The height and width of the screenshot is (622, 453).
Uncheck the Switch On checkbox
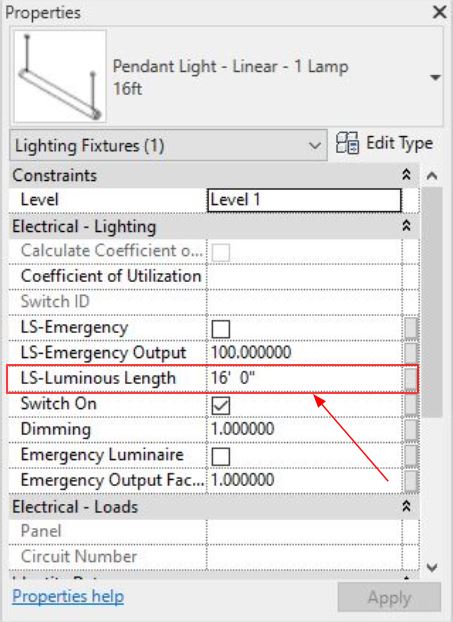[x=221, y=405]
